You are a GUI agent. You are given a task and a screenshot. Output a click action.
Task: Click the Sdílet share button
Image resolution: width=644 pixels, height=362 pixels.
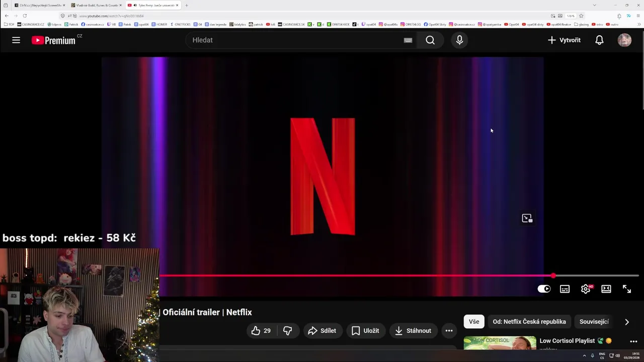(x=322, y=330)
